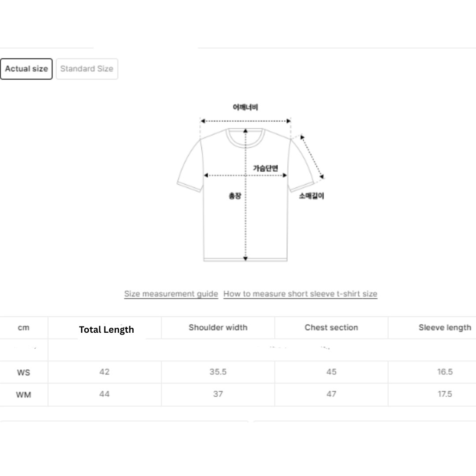Viewport: 476px width, 476px height.
Task: Click the WM chest section value 47
Action: 331,394
